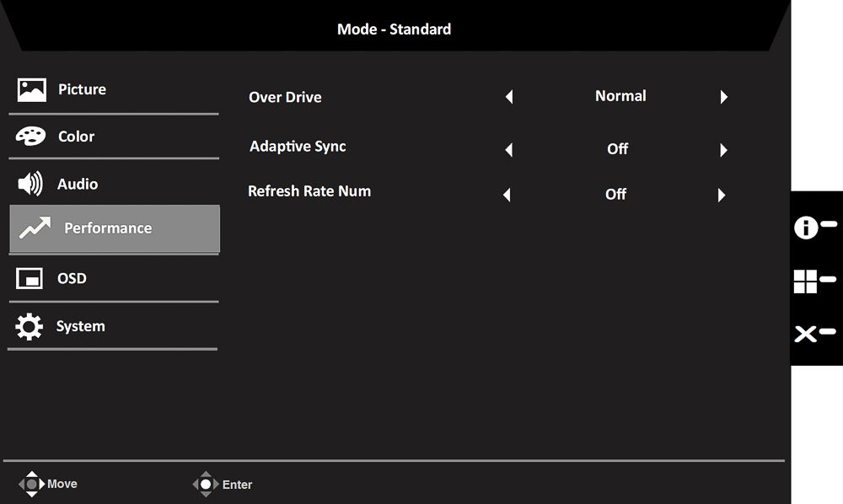Toggle Refresh Rate Num with right arrow

[x=722, y=195]
